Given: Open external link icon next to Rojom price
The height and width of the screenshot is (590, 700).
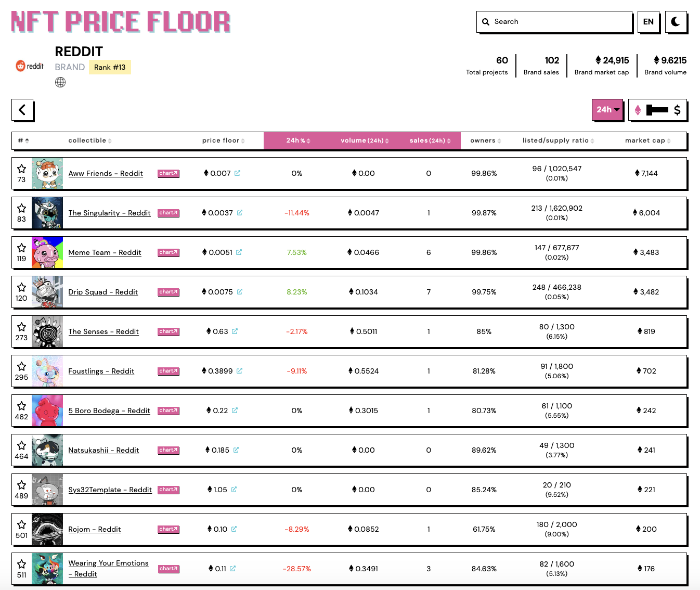Looking at the screenshot, I should point(234,529).
